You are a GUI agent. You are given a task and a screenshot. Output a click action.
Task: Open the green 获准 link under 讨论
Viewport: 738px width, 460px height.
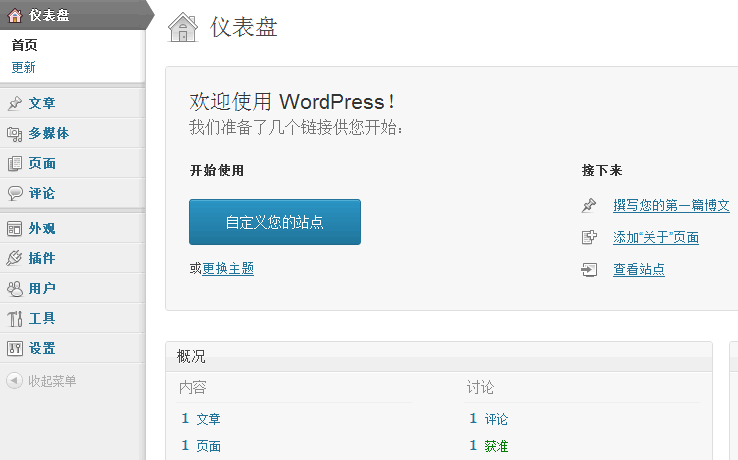tap(496, 446)
